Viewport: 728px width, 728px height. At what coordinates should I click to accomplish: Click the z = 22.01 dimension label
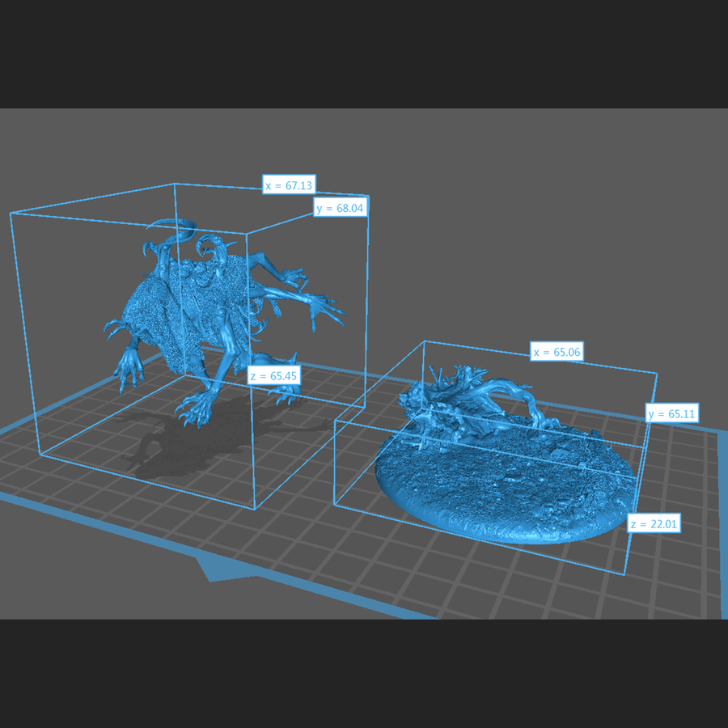click(x=654, y=524)
